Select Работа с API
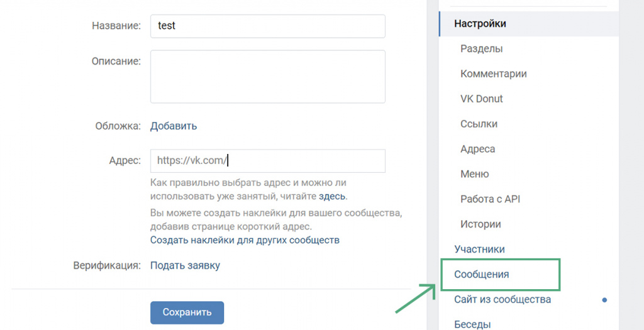This screenshot has height=330, width=644. pyautogui.click(x=491, y=199)
